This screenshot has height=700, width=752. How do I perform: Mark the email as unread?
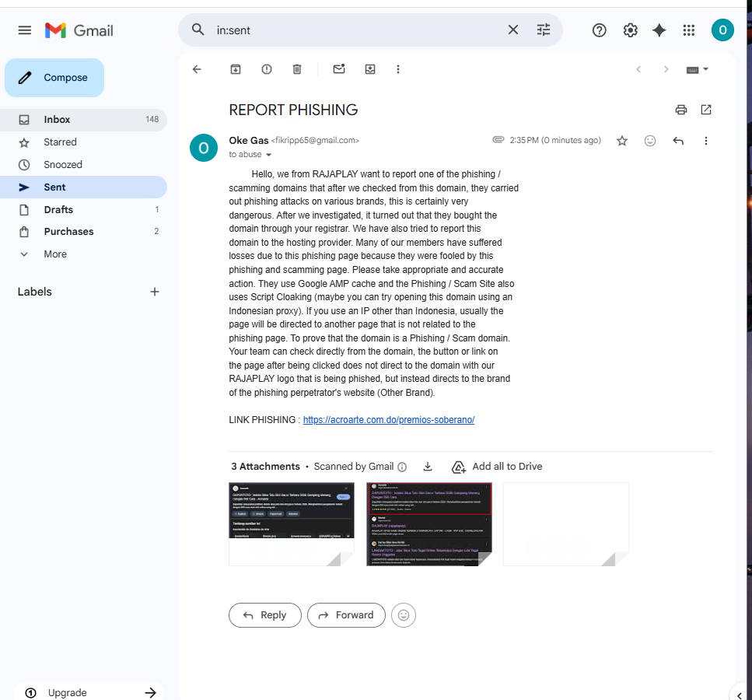tap(339, 69)
